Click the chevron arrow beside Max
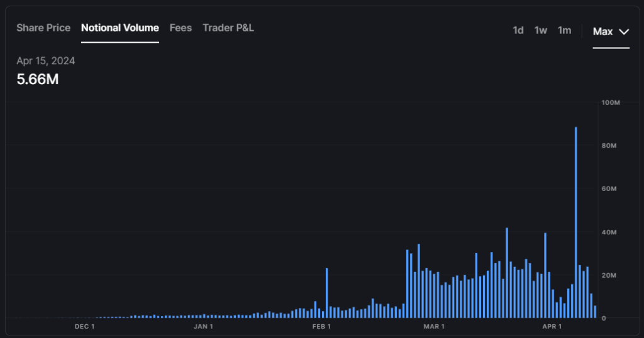The width and height of the screenshot is (644, 338). click(x=624, y=31)
